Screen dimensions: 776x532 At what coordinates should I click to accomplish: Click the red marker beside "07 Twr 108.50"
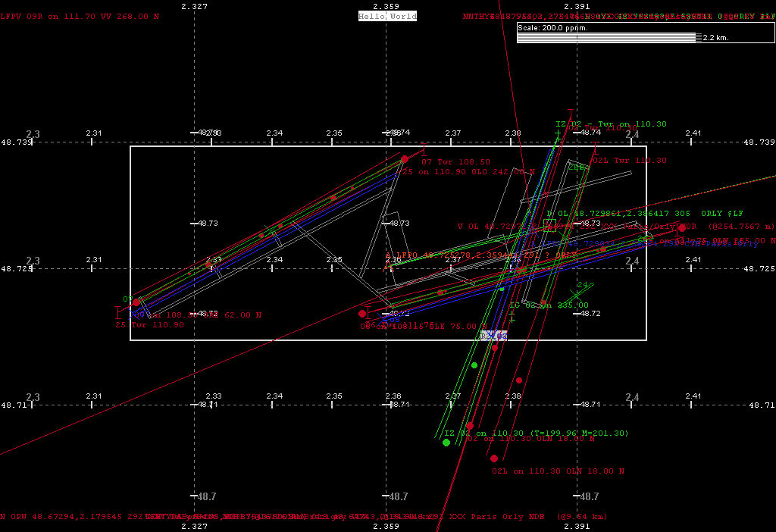coord(405,159)
